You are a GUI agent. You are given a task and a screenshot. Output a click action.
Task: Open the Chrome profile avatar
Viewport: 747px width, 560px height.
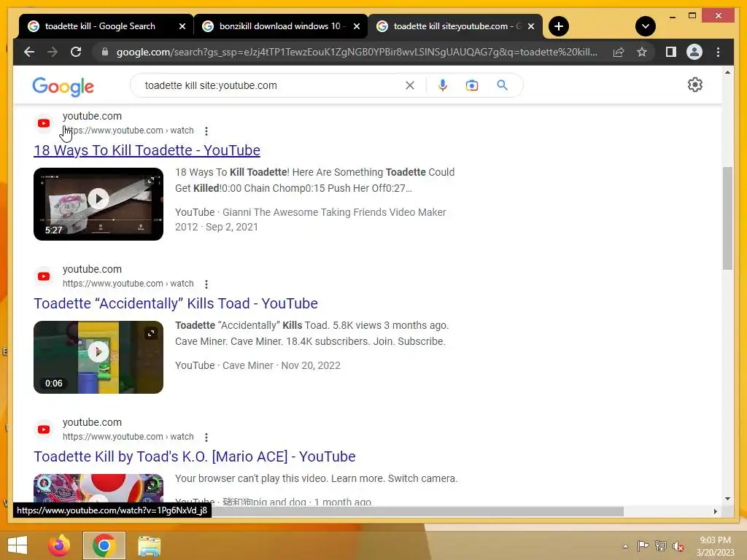694,52
